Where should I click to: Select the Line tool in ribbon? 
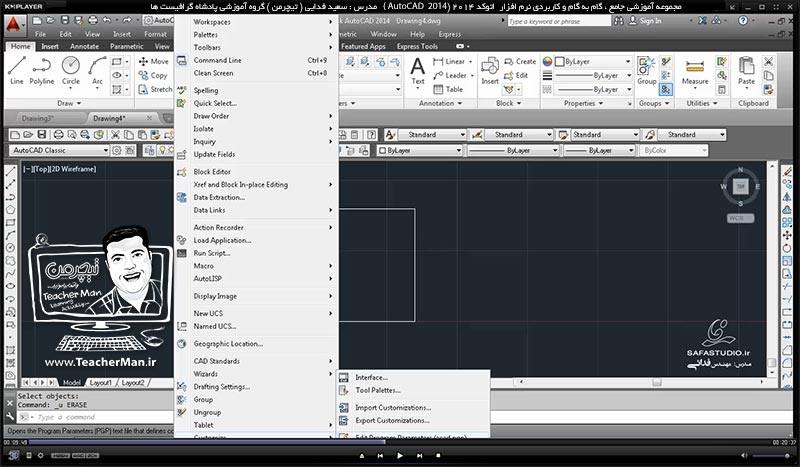point(16,70)
